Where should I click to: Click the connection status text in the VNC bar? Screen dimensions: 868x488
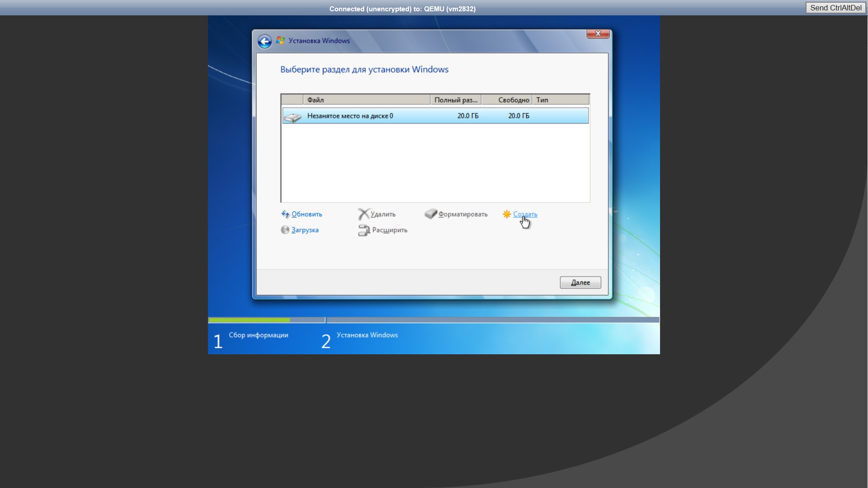(402, 9)
